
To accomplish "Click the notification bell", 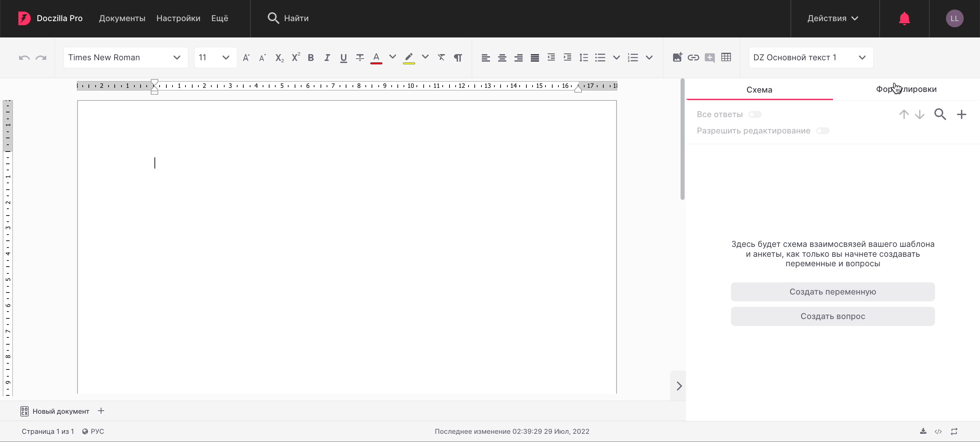I will click(904, 18).
